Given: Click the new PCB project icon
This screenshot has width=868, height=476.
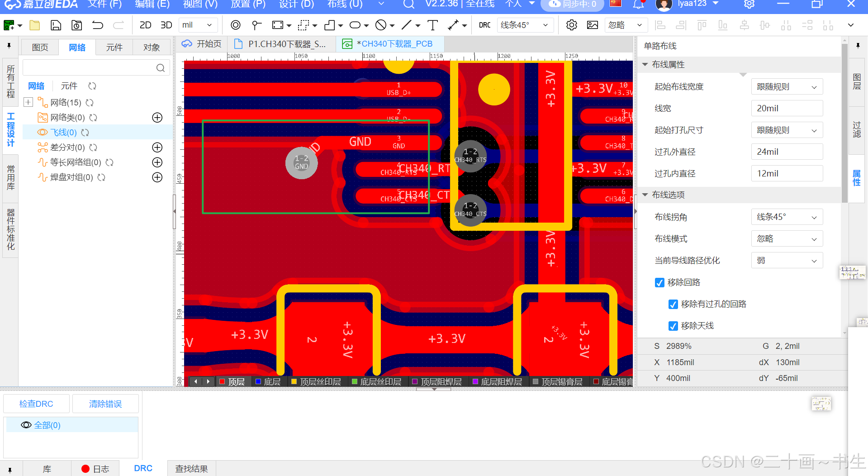Looking at the screenshot, I should [9, 25].
